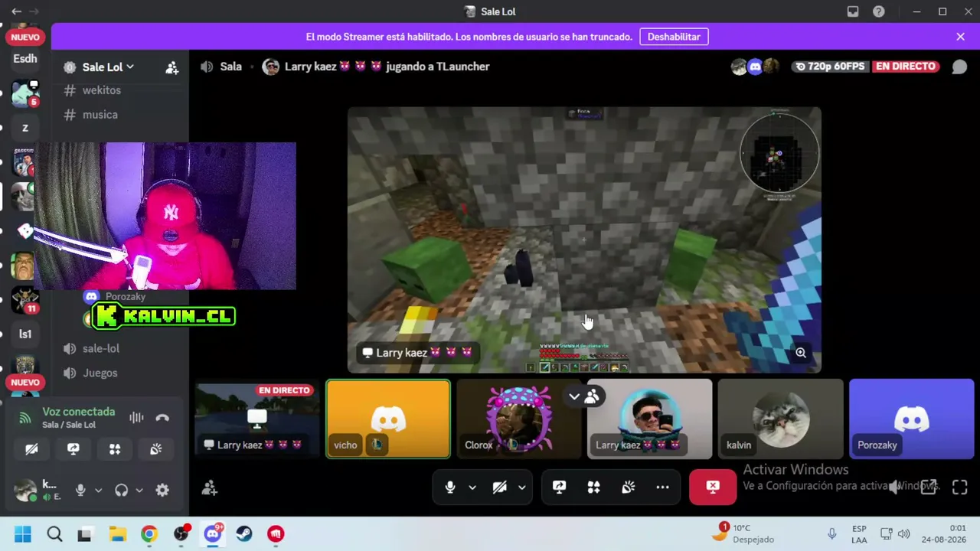Open the 720p 60FPS stream quality indicator
The width and height of the screenshot is (980, 551).
[830, 67]
